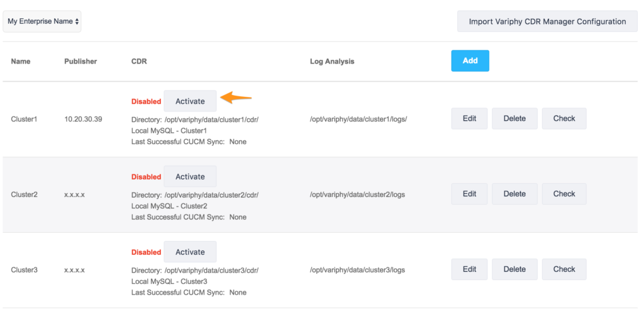Delete the Cluster2 entry
Image resolution: width=644 pixels, height=326 pixels.
click(514, 194)
